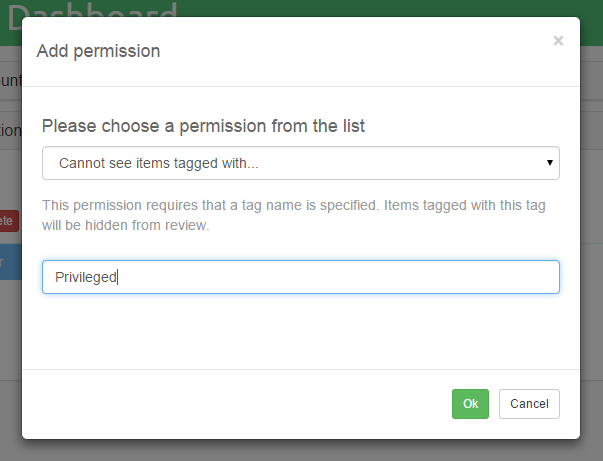Click 'Please choose a permission from the list' label
The width and height of the screenshot is (603, 461).
203,126
